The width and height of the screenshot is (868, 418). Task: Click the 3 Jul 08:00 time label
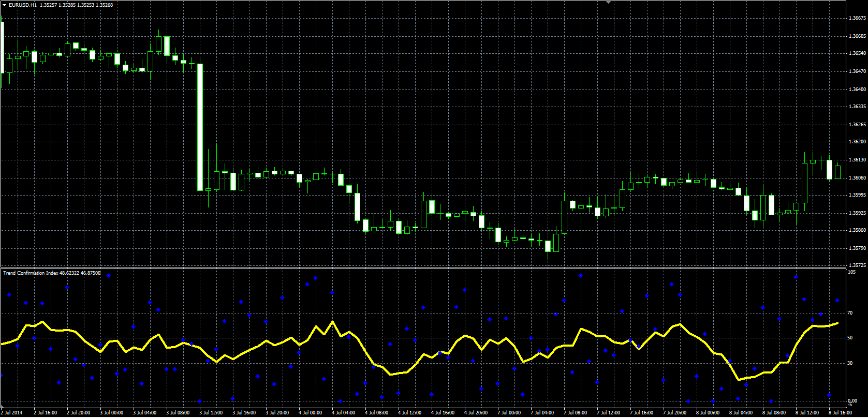178,413
